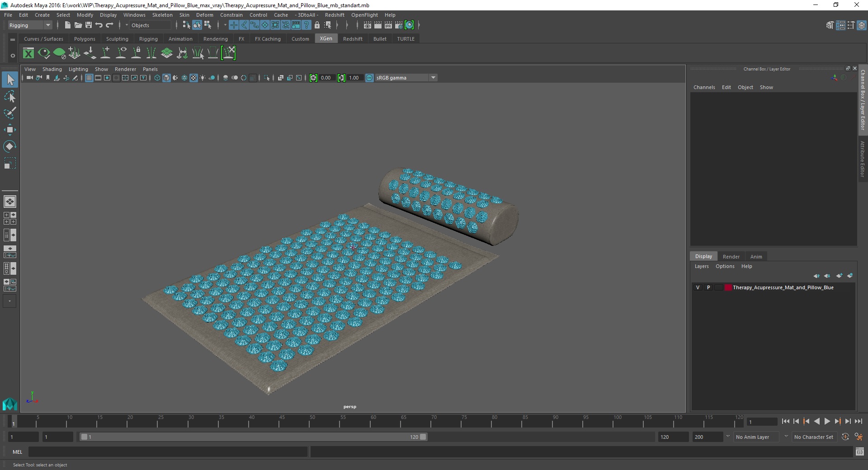Toggle wireframe cube display in viewport

point(157,78)
